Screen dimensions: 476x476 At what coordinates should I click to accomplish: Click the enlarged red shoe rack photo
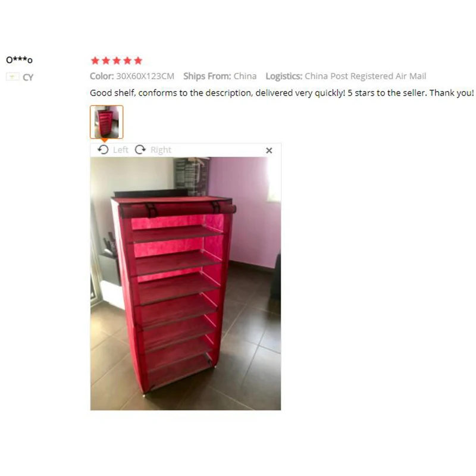[x=186, y=284]
